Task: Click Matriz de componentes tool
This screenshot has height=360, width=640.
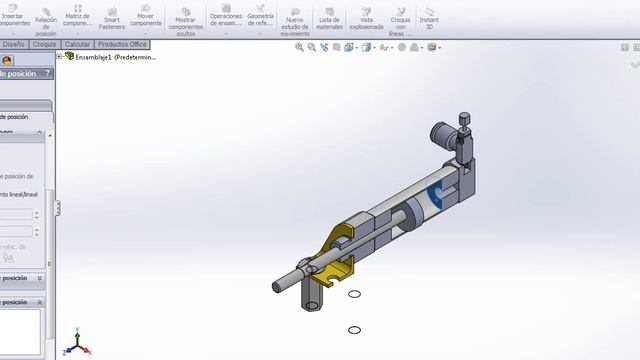Action: (78, 16)
